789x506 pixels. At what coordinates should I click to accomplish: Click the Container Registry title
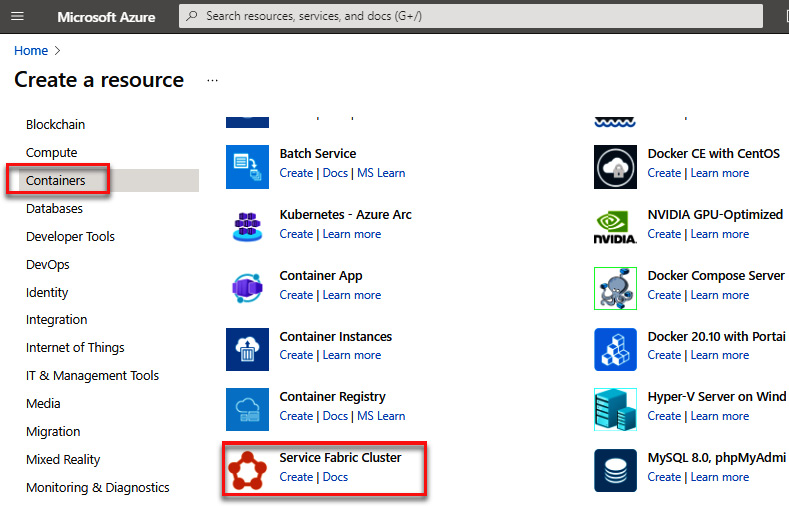pos(332,397)
